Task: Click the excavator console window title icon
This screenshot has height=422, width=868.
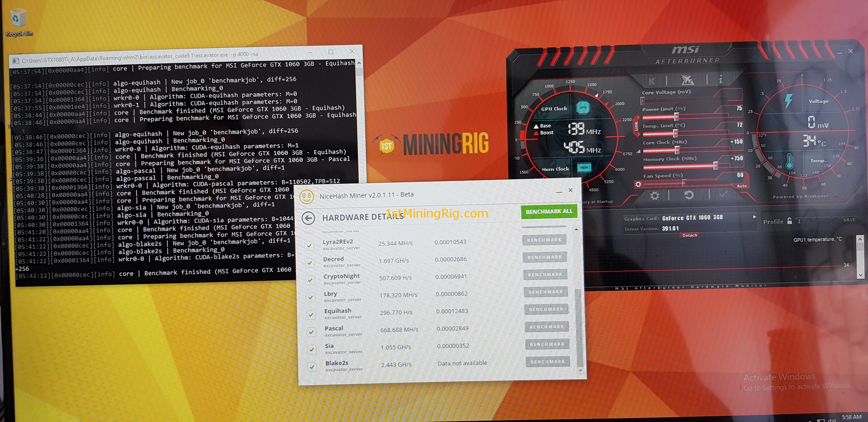Action: [x=16, y=61]
